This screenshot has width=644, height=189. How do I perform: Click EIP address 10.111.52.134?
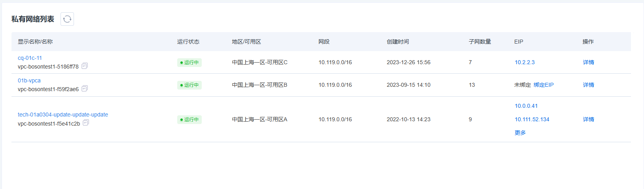click(532, 119)
